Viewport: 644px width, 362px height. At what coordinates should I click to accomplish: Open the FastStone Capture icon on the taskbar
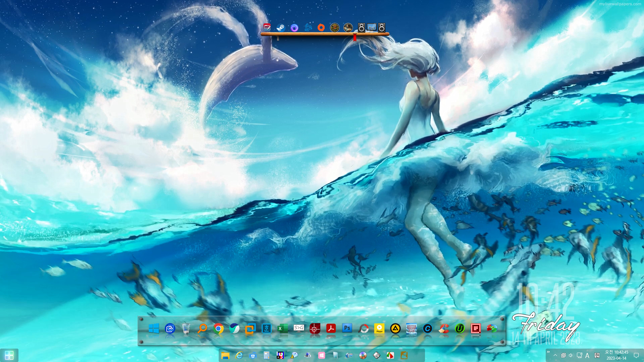click(390, 355)
